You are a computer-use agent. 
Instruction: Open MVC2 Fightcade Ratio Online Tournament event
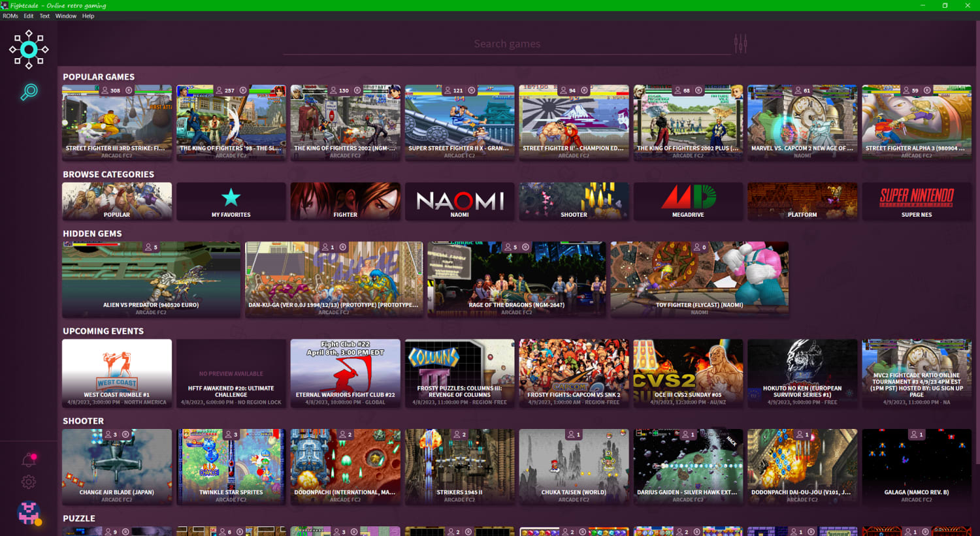coord(917,373)
